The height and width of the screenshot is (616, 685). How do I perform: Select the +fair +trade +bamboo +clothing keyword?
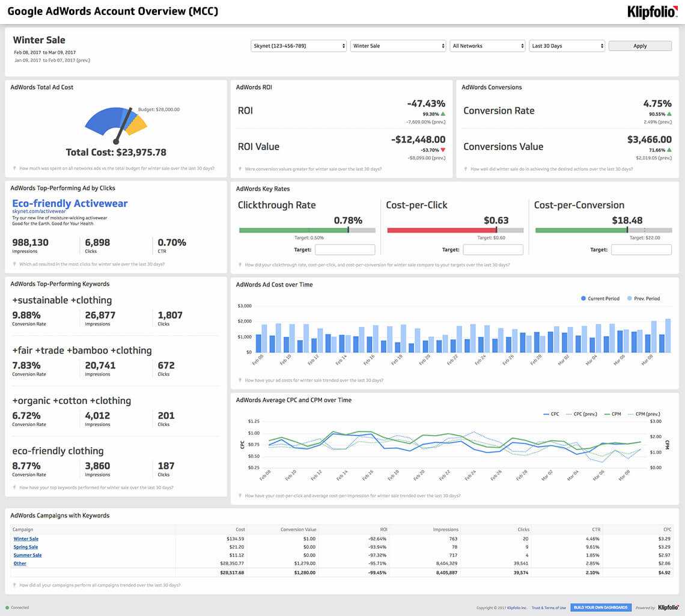click(82, 350)
